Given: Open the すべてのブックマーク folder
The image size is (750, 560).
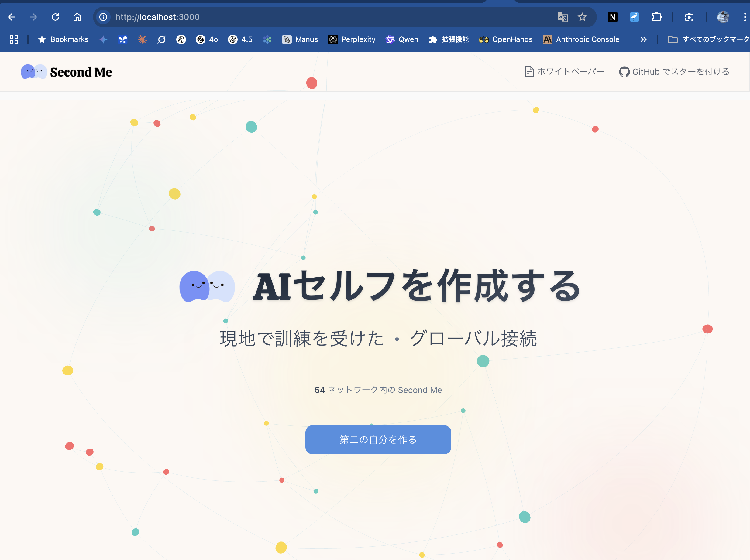Looking at the screenshot, I should pos(708,39).
